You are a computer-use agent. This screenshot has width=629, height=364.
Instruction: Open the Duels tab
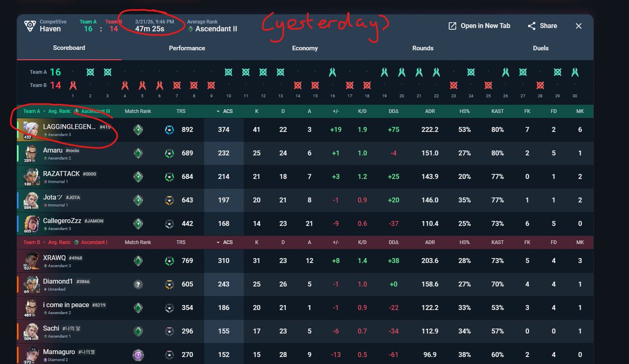(x=540, y=48)
